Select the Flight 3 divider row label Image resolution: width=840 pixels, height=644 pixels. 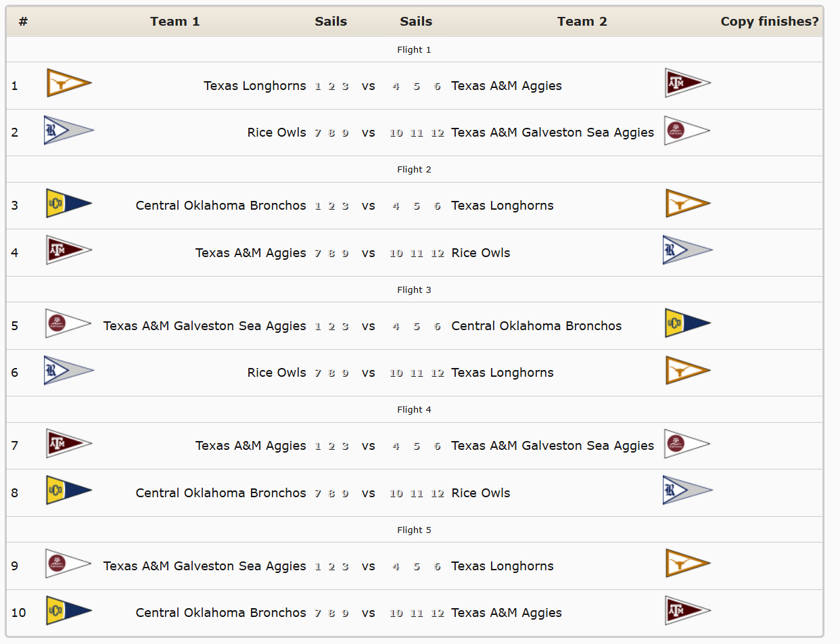(414, 290)
